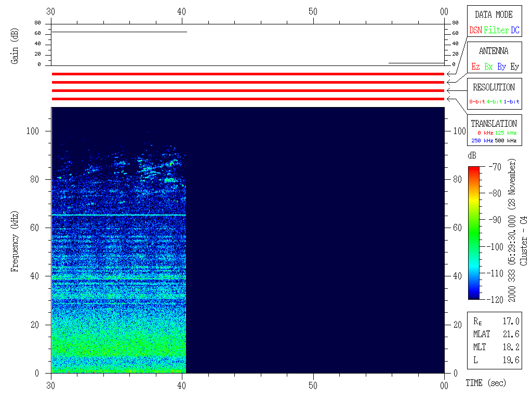Click the Ey antenna label
This screenshot has width=532, height=399.
pyautogui.click(x=514, y=67)
